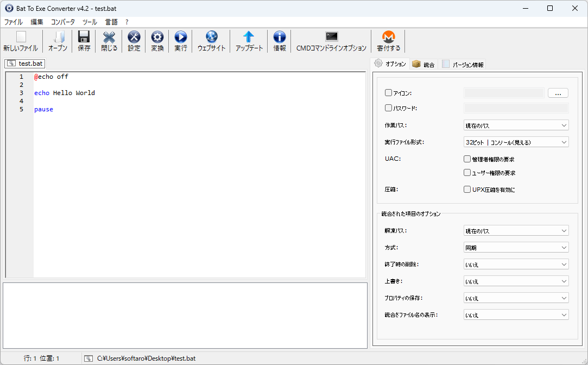Select the test.bat editor tab
Screen dimensions: 588x365
(25, 64)
